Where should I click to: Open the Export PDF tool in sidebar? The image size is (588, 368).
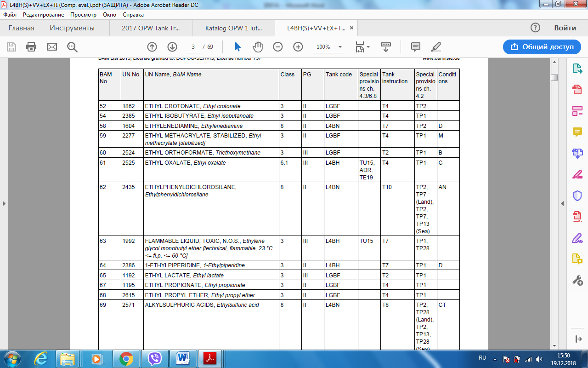577,69
